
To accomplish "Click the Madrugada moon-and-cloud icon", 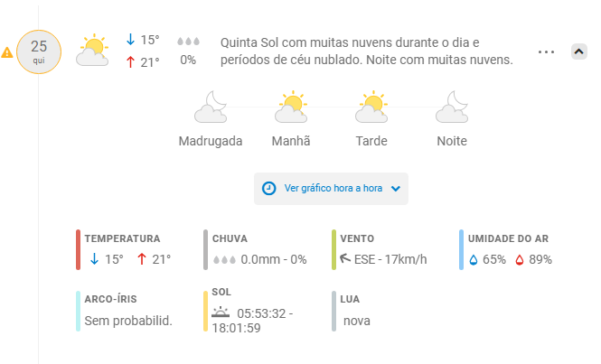I will tap(211, 107).
